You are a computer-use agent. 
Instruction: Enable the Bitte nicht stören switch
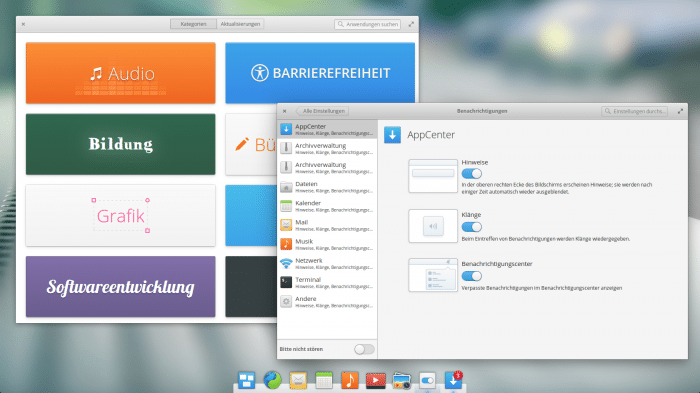coord(364,349)
